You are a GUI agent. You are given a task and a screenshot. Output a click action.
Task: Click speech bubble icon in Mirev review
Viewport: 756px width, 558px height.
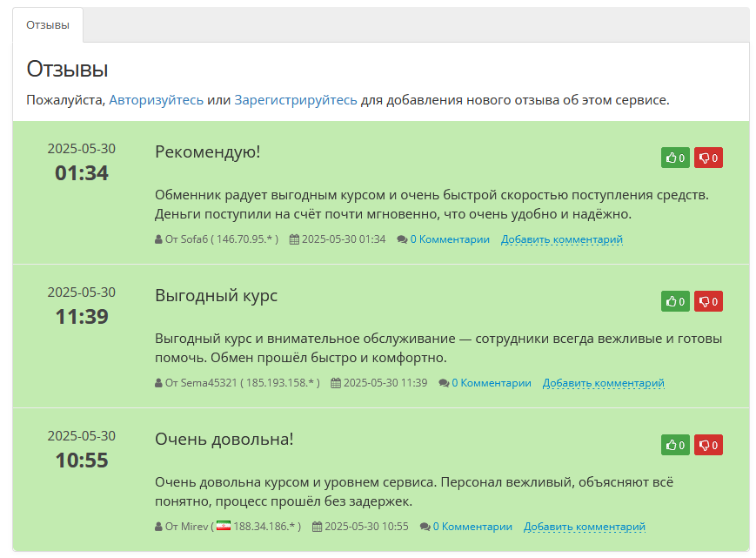(425, 527)
